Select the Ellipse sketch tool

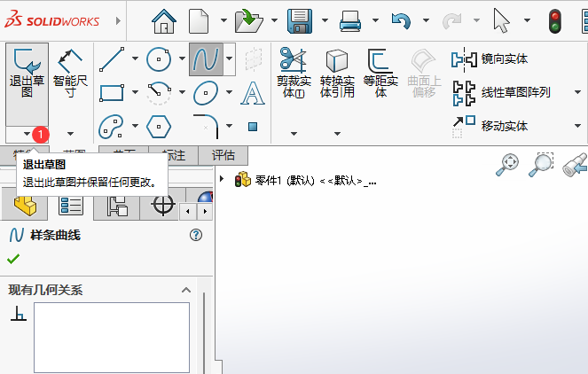pyautogui.click(x=206, y=92)
